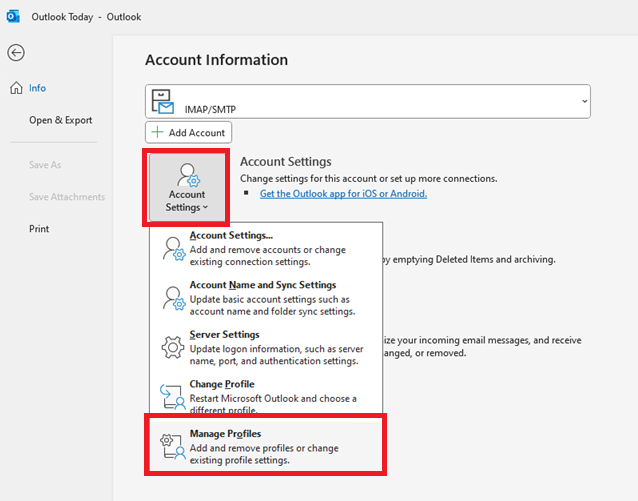The image size is (638, 501).
Task: Click the Outlook logo in title bar
Action: tap(13, 17)
